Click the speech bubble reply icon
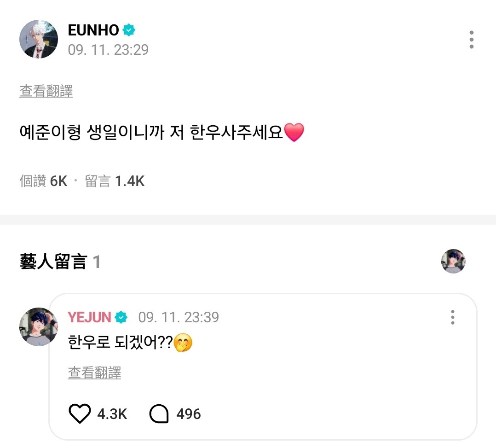The width and height of the screenshot is (496, 448). pos(159,414)
